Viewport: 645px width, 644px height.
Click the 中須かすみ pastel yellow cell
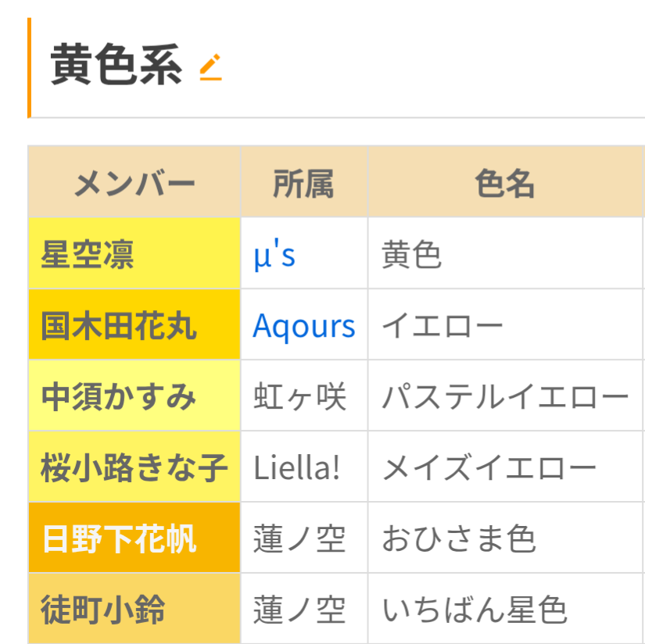pyautogui.click(x=134, y=395)
